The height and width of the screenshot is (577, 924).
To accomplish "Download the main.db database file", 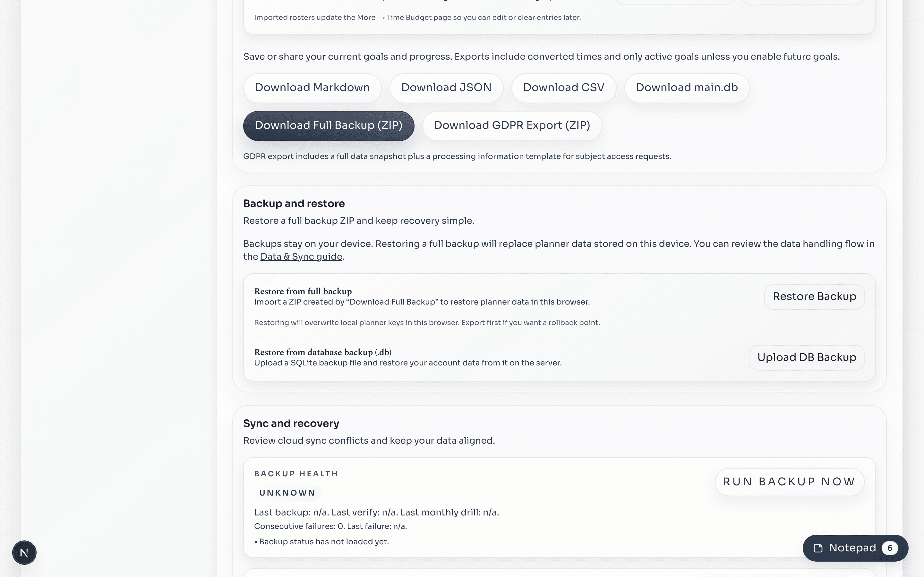I will point(687,88).
